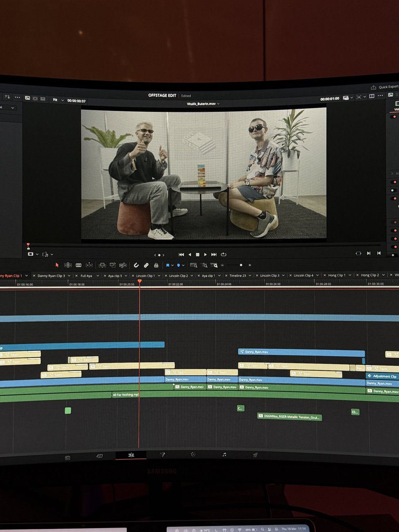Click the viewer scrubber playhead marker
This screenshot has width=399, height=532.
pos(28,245)
